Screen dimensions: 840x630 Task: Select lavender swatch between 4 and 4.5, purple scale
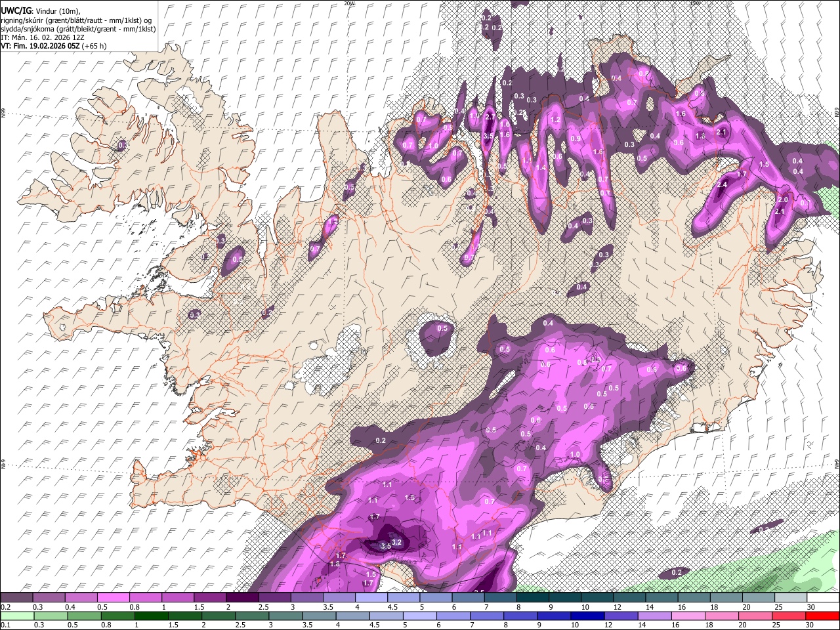[x=371, y=598]
